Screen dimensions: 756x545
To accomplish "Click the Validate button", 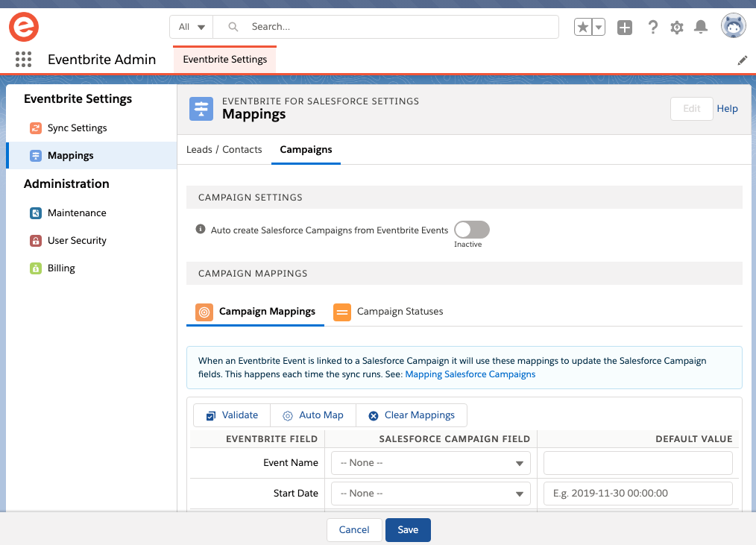I will (232, 415).
